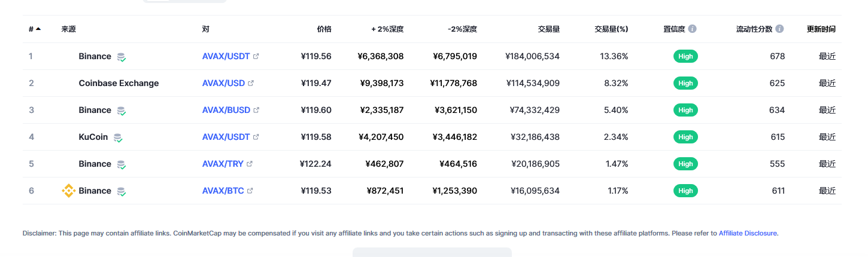The width and height of the screenshot is (868, 257).
Task: Click the Binance logo icon in row 6
Action: tap(69, 191)
